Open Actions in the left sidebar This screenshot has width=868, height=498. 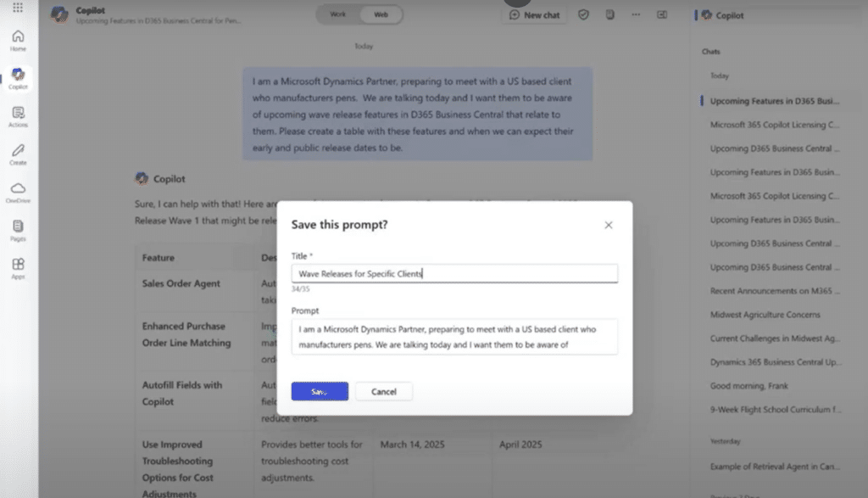tap(18, 116)
